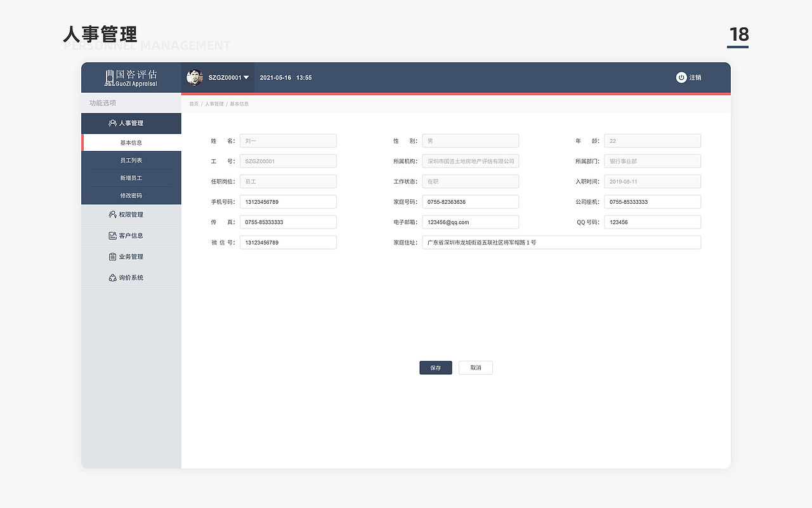This screenshot has width=812, height=508.
Task: Click the 保存 save button
Action: [436, 368]
